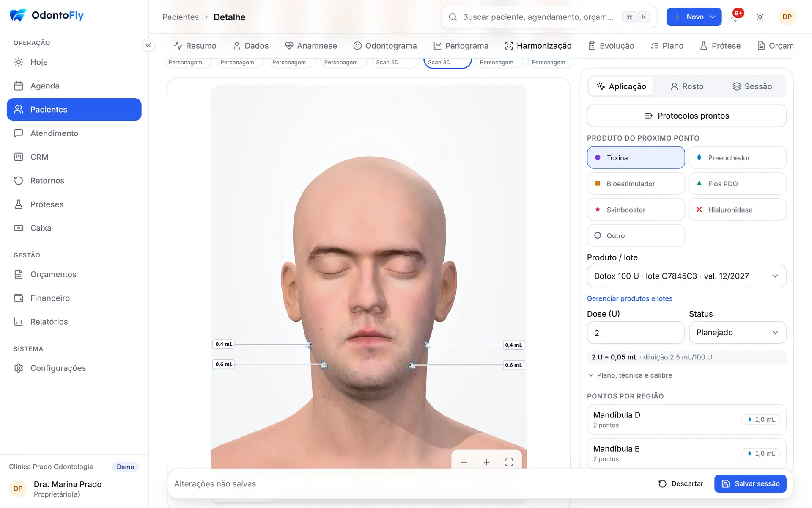The width and height of the screenshot is (812, 508).
Task: Click the Buscar paciente search field
Action: click(x=549, y=17)
